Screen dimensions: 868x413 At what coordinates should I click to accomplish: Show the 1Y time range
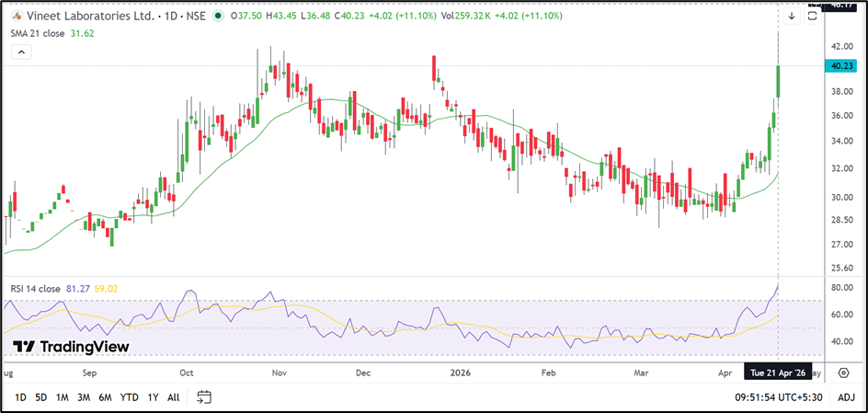tap(153, 397)
